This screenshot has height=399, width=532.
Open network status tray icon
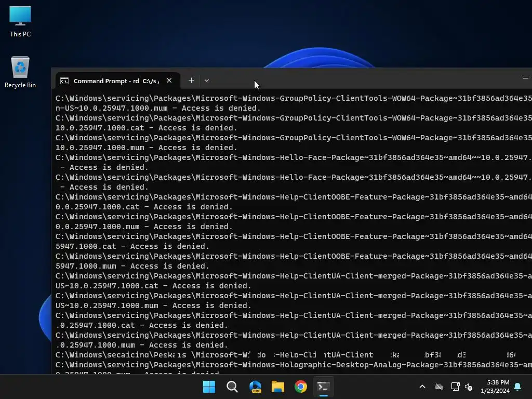click(455, 387)
